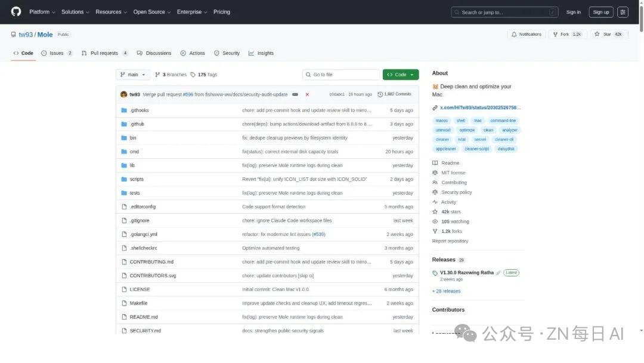Open the Platform navigation menu
This screenshot has width=644, height=363.
coord(42,12)
